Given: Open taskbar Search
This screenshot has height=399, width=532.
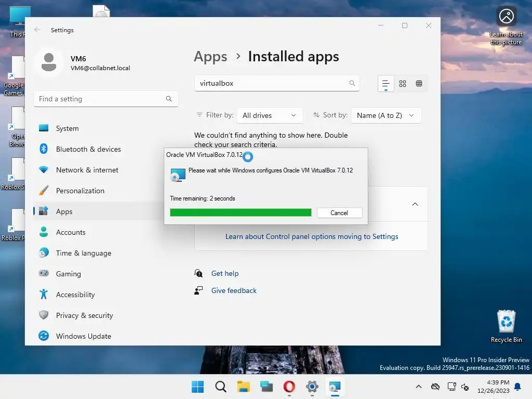Looking at the screenshot, I should click(x=220, y=387).
